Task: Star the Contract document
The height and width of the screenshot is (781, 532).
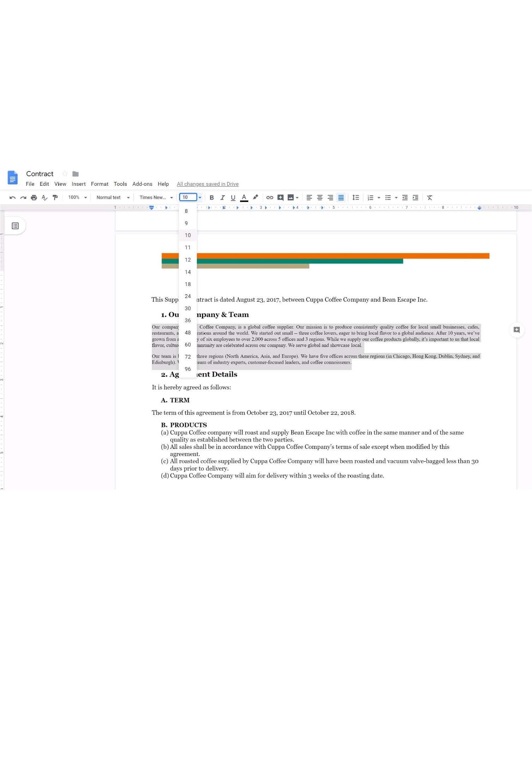Action: (65, 173)
